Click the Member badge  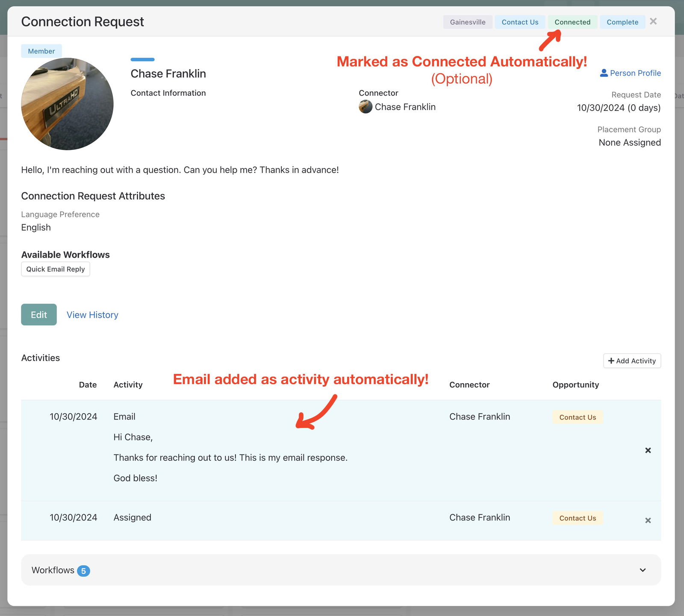[x=41, y=51]
